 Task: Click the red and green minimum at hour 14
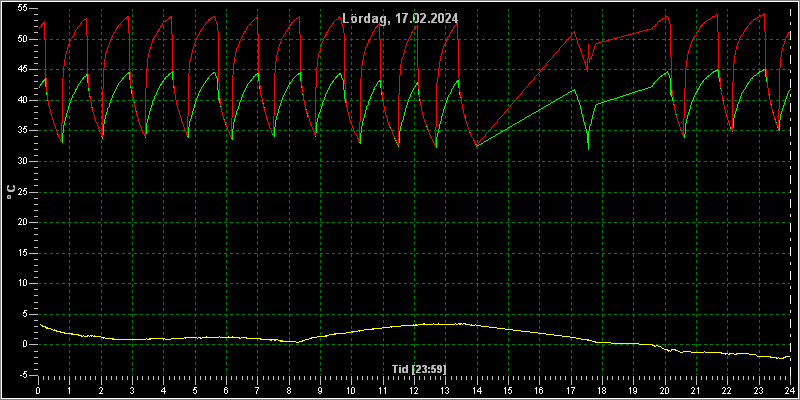477,146
